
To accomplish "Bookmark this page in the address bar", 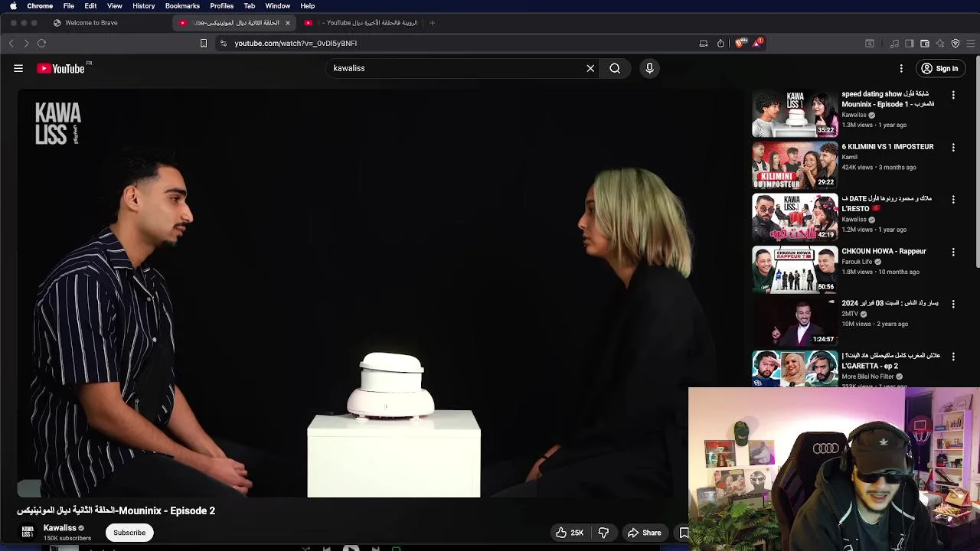I will 204,44.
